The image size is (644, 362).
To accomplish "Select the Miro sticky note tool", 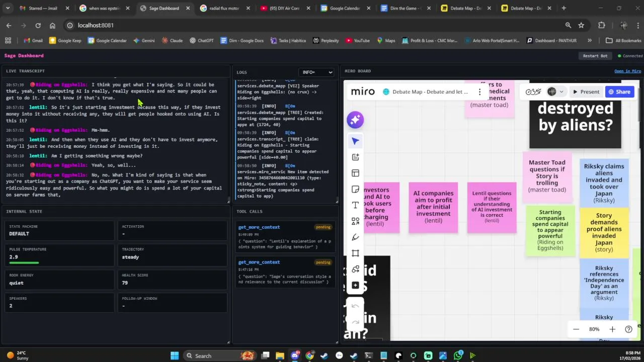I will [355, 190].
